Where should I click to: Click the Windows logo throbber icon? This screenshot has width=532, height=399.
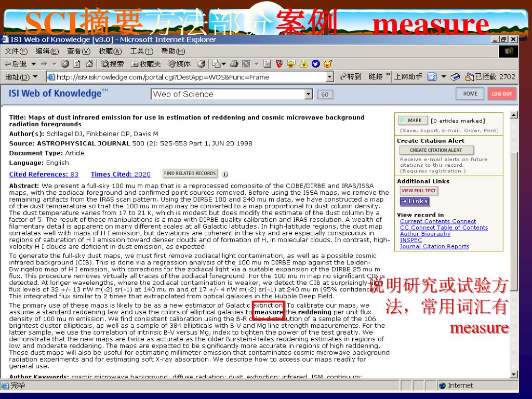508,51
